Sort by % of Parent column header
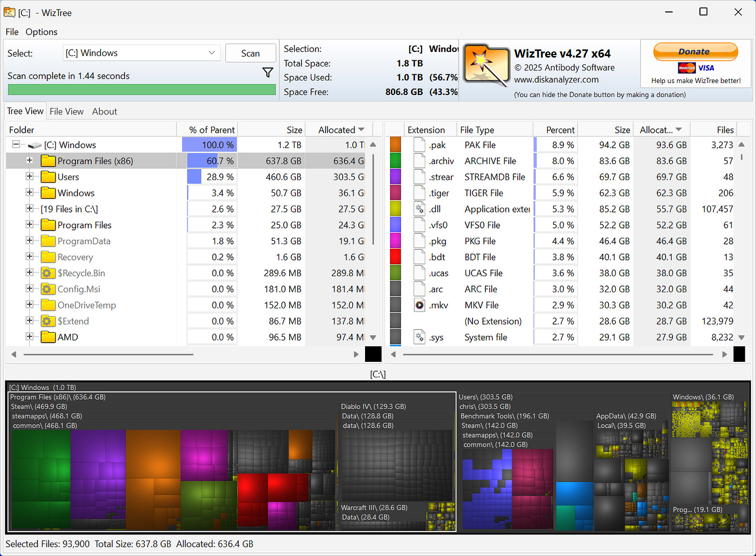 (x=207, y=130)
